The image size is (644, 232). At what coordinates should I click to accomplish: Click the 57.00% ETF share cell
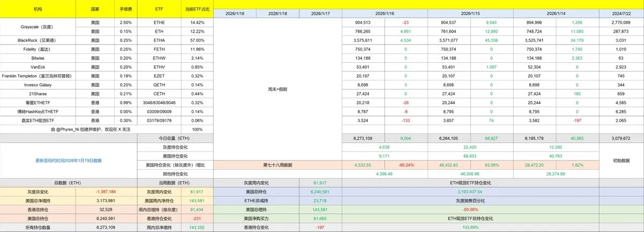pyautogui.click(x=197, y=40)
